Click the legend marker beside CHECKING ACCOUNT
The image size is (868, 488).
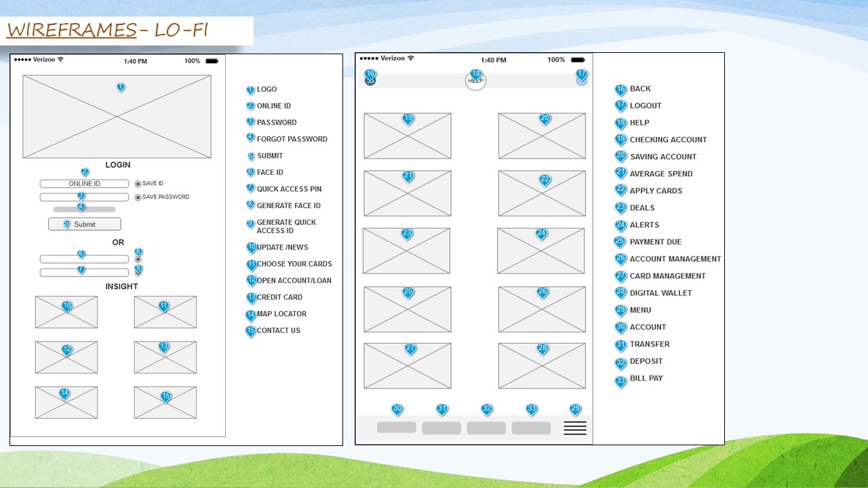[x=620, y=140]
